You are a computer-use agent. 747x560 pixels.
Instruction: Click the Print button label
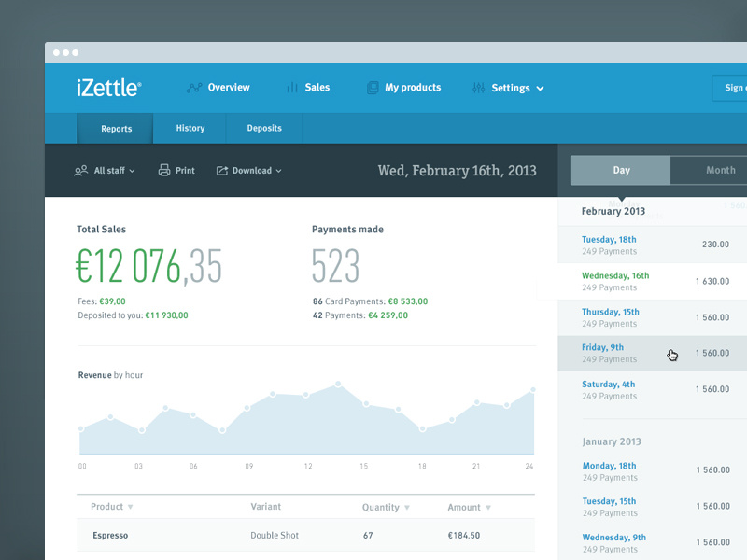(185, 171)
